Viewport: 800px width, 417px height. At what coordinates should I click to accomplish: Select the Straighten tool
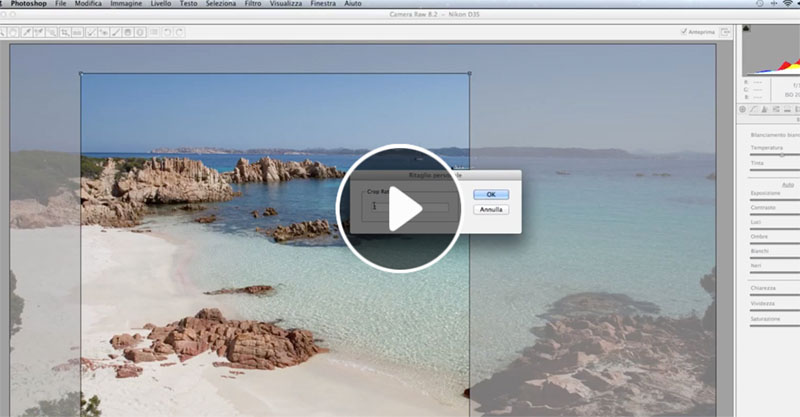(x=77, y=33)
